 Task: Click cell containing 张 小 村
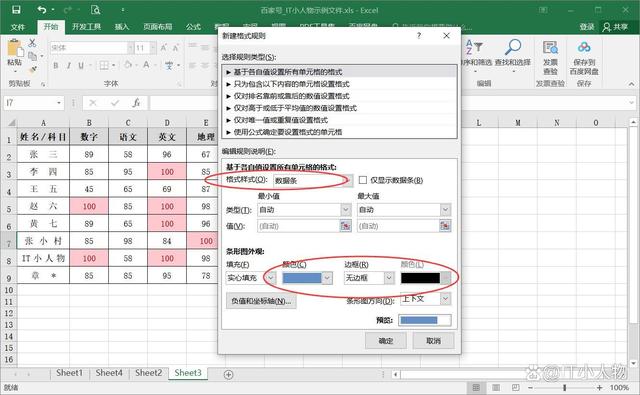[43, 241]
